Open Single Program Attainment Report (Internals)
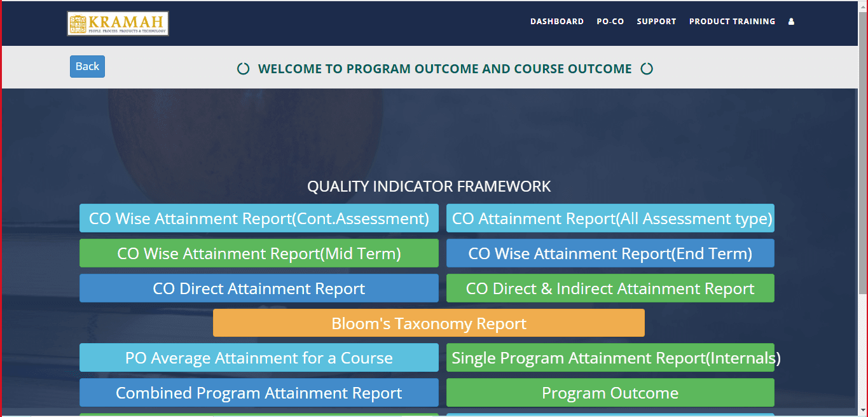This screenshot has width=868, height=417. (610, 358)
